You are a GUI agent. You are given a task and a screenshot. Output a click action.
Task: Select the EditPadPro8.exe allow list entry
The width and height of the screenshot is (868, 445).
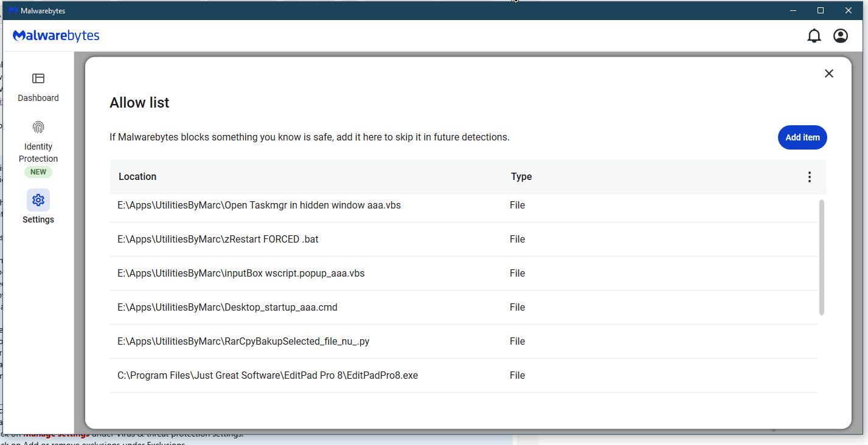click(268, 375)
